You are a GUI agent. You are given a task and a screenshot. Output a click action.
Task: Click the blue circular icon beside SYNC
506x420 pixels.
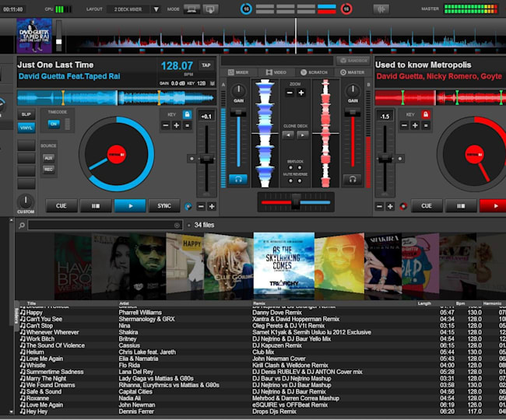[188, 206]
